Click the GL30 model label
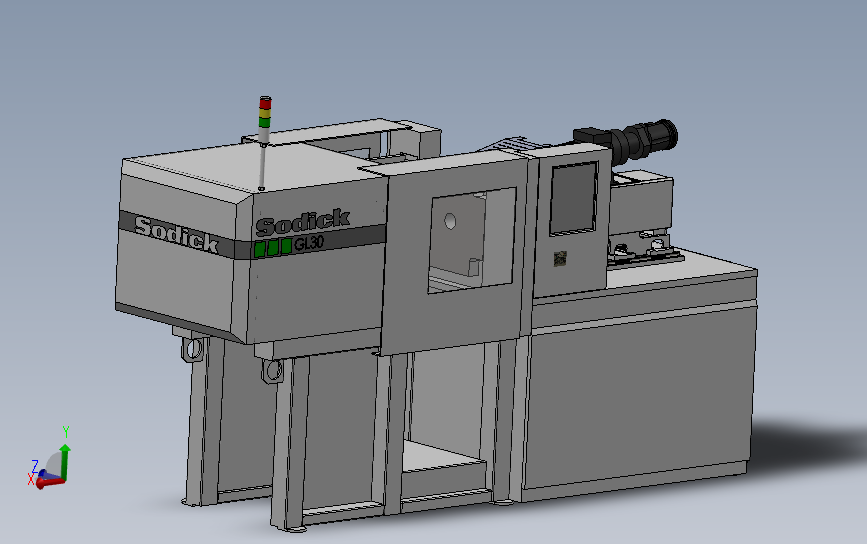The width and height of the screenshot is (867, 544). (x=309, y=244)
